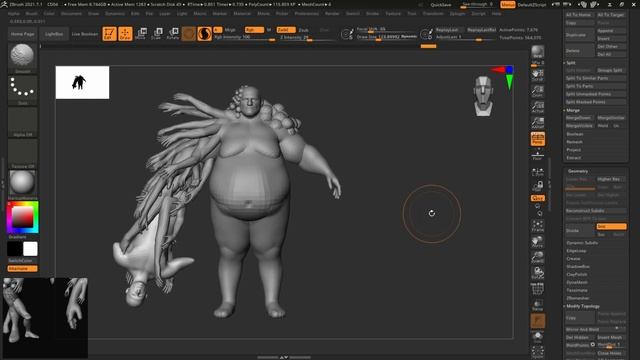
Task: Pick a color in the color picker square
Action: 22,217
